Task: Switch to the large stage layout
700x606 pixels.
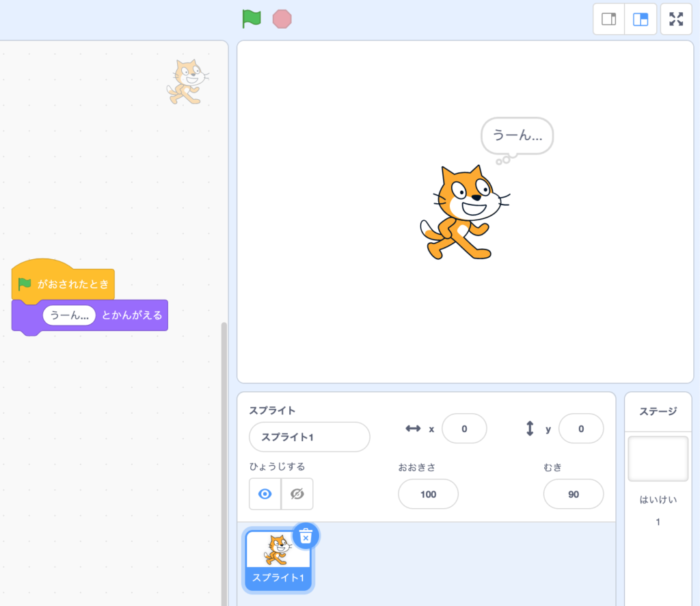Action: 641,19
